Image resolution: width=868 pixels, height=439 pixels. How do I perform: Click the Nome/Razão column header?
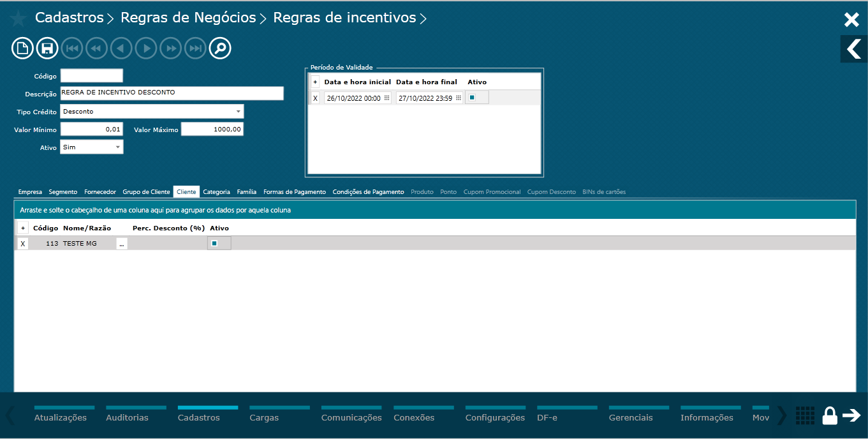(x=87, y=228)
